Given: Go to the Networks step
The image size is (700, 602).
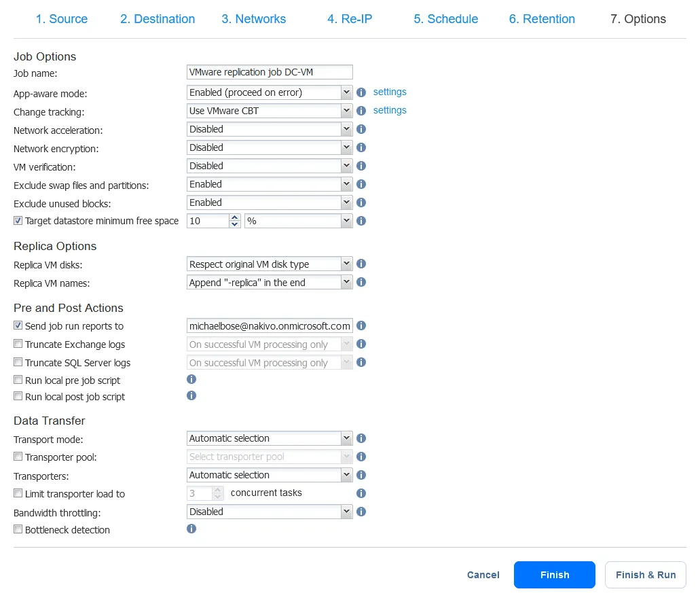Looking at the screenshot, I should click(253, 19).
